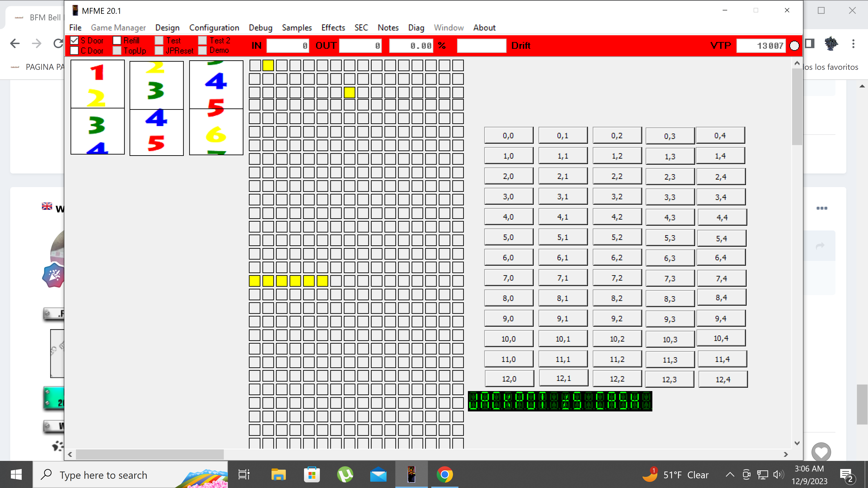Open the Configuration menu
868x488 pixels.
coord(214,28)
